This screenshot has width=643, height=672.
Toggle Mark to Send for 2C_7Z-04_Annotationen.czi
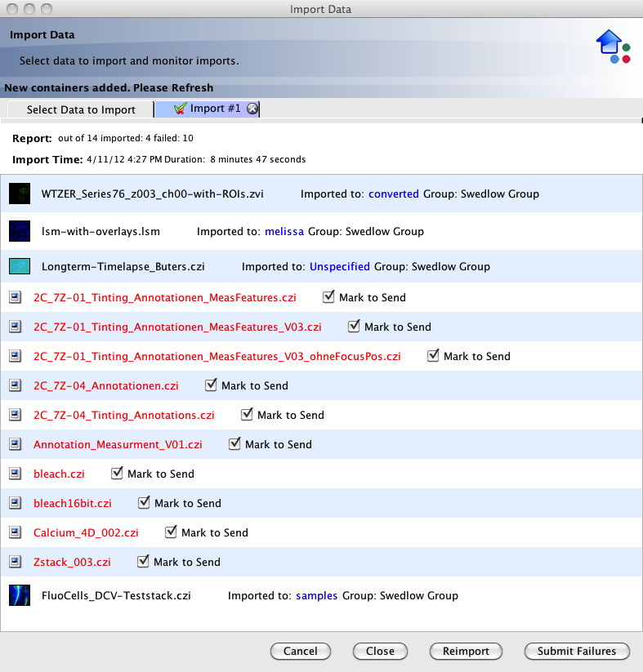click(x=211, y=385)
